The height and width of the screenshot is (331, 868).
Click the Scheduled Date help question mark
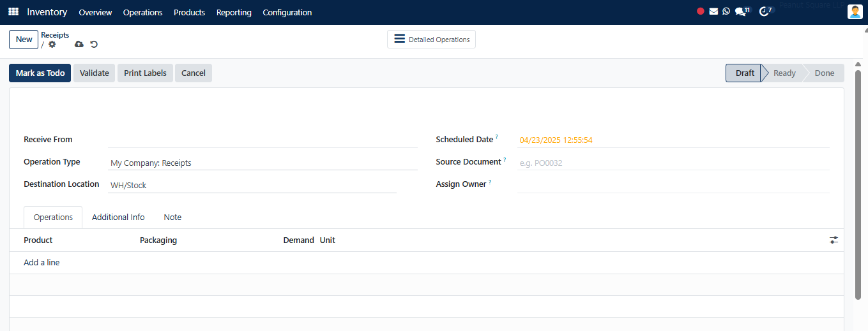497,137
